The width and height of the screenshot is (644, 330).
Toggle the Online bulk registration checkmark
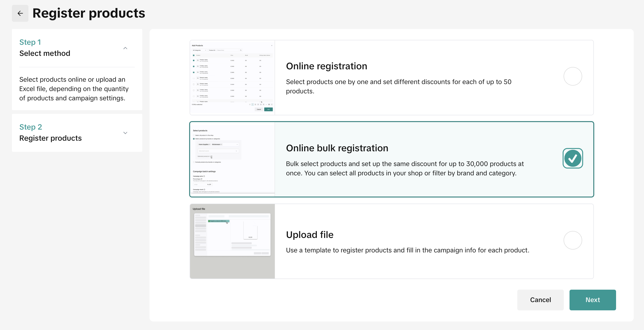573,158
